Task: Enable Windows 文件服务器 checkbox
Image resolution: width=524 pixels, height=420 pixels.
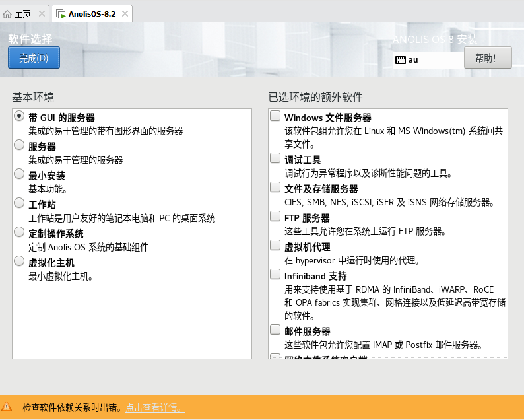Action: click(x=275, y=116)
